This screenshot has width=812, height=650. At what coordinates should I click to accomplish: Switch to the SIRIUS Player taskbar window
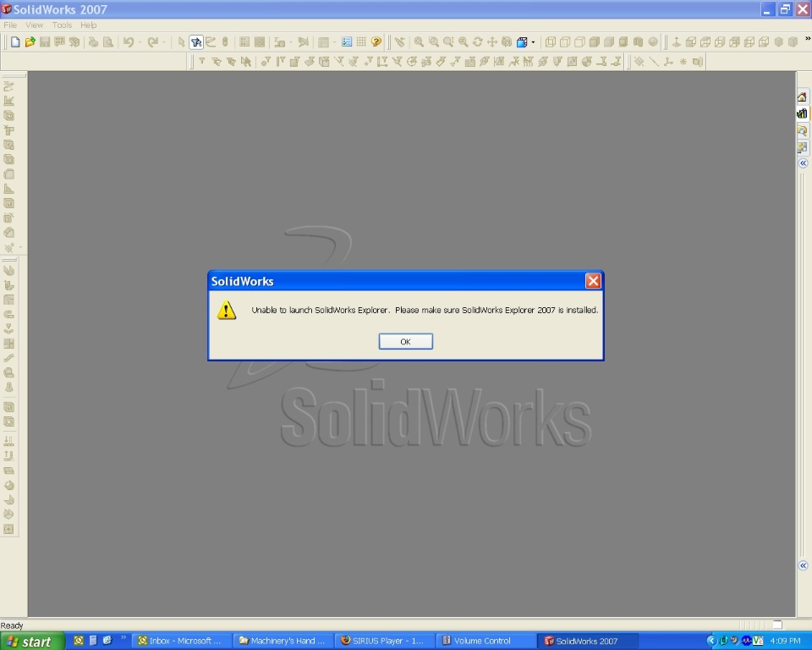tap(383, 642)
